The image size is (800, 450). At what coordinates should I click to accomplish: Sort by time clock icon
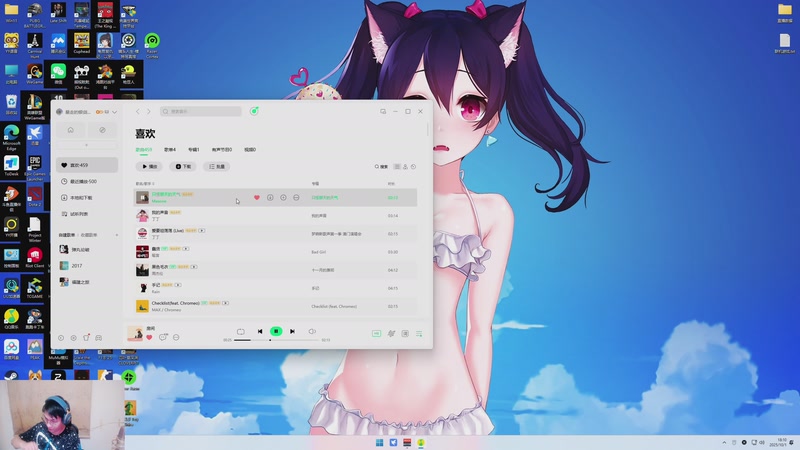414,167
